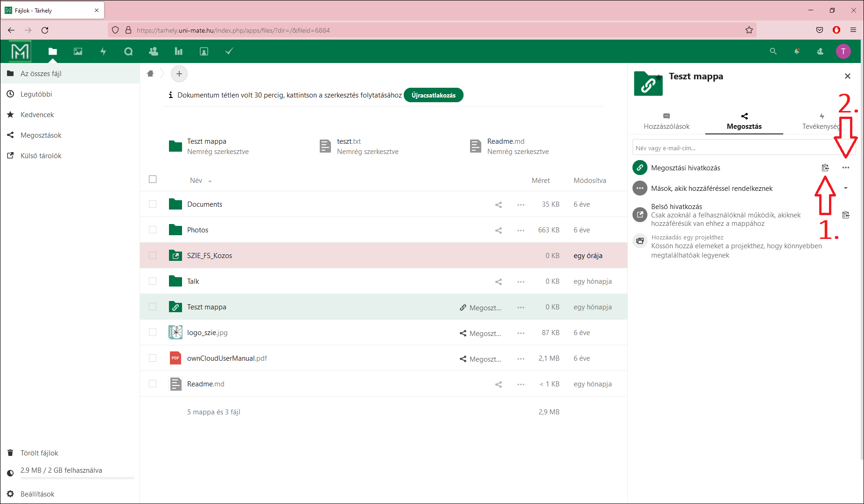Screen dimensions: 864x504
Task: Open Beállítások settings at bottom
Action: point(70,494)
